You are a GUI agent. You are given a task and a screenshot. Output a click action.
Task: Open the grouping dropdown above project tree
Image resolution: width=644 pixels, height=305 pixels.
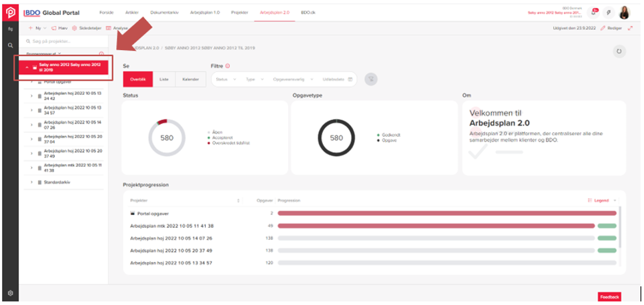pyautogui.click(x=43, y=53)
